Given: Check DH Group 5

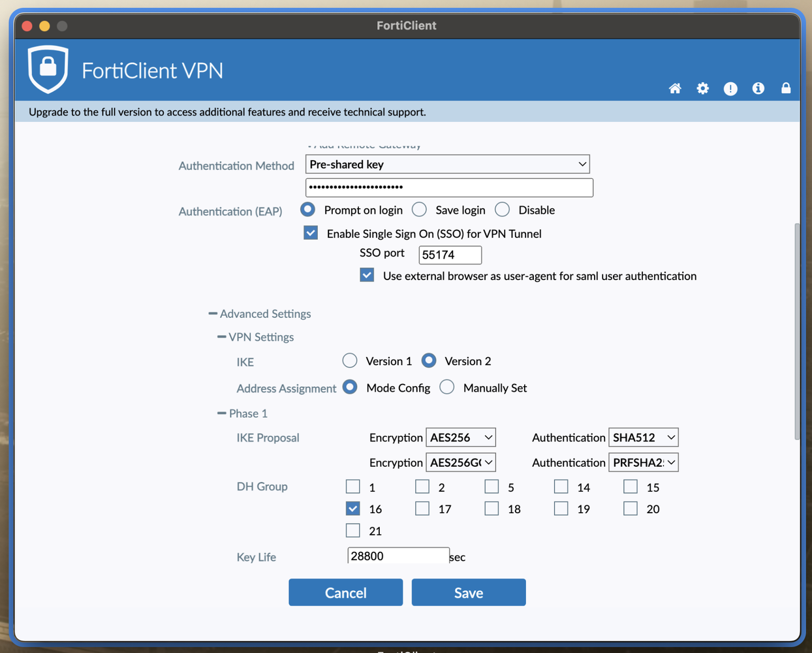Looking at the screenshot, I should (492, 486).
